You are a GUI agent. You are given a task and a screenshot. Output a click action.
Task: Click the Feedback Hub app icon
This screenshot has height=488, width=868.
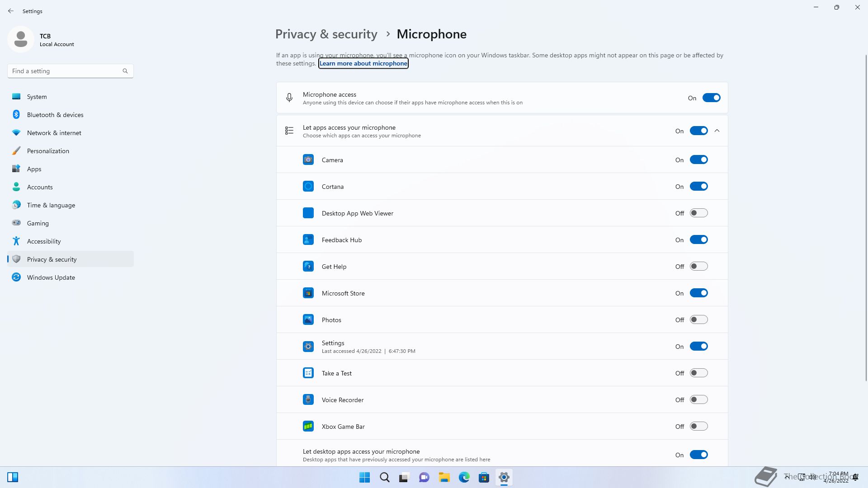308,240
